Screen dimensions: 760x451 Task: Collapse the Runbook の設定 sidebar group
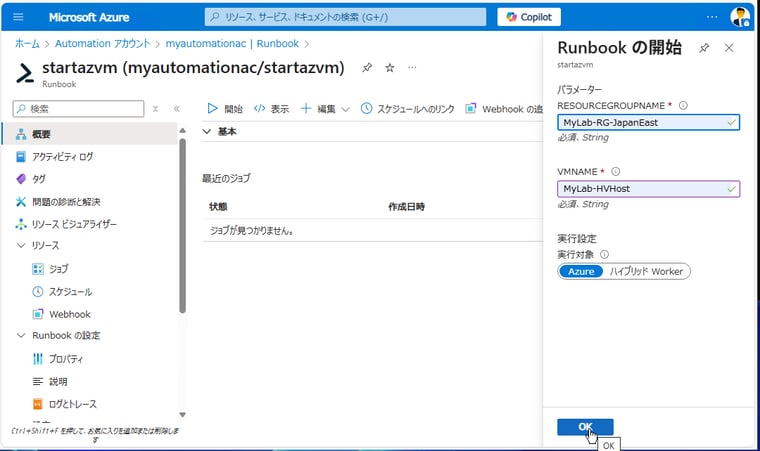tap(21, 336)
